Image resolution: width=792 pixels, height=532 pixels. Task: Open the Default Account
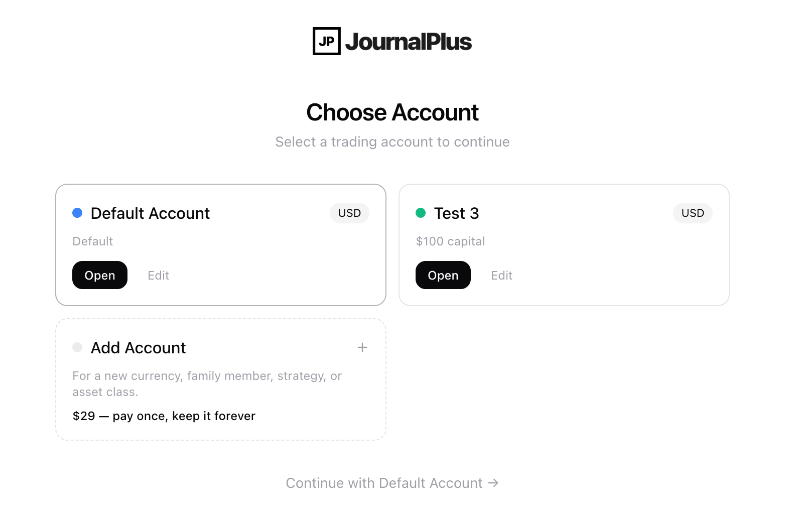click(x=100, y=275)
